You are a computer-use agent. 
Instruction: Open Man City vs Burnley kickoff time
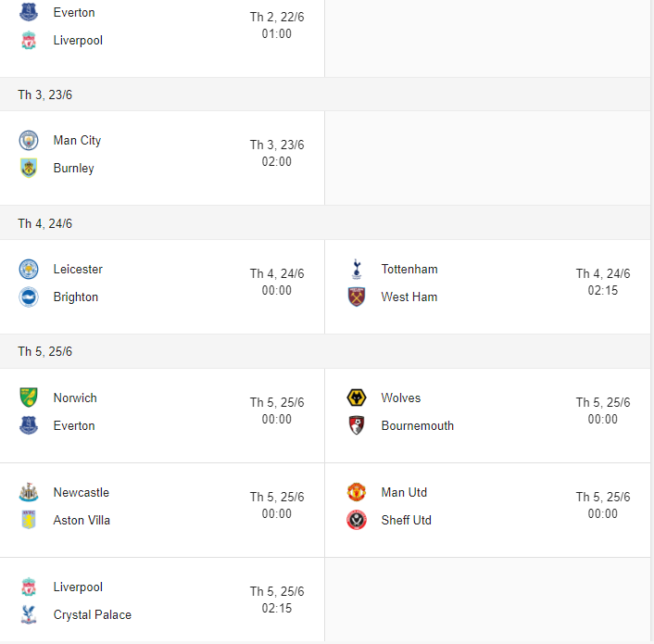(276, 153)
